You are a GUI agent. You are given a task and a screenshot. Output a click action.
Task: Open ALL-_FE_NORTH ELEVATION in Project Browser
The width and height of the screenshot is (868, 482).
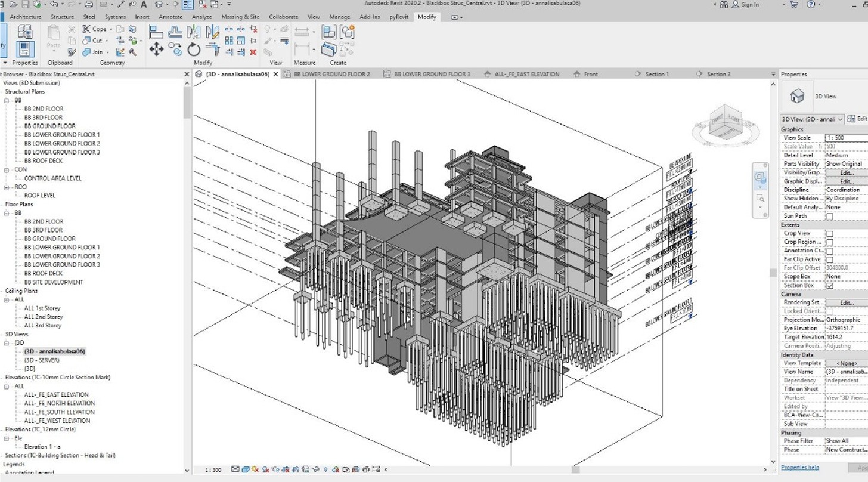(x=59, y=403)
